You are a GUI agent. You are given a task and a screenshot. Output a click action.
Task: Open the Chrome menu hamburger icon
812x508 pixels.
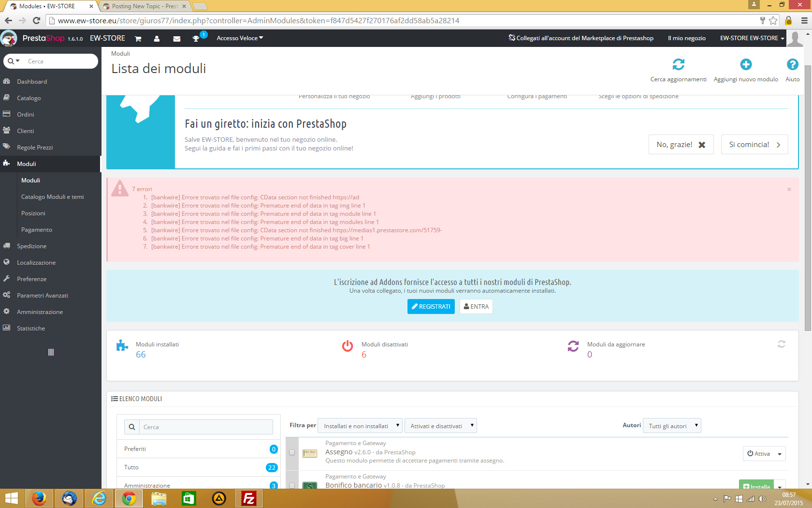click(804, 20)
